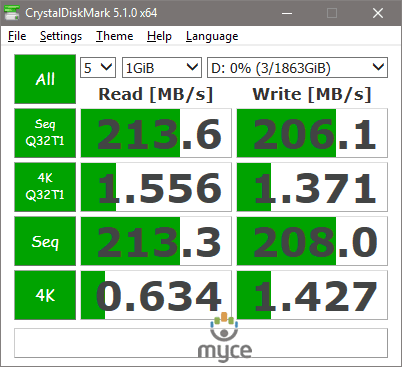The height and width of the screenshot is (367, 402).
Task: Open the D: drive selection dropdown
Action: (x=297, y=68)
